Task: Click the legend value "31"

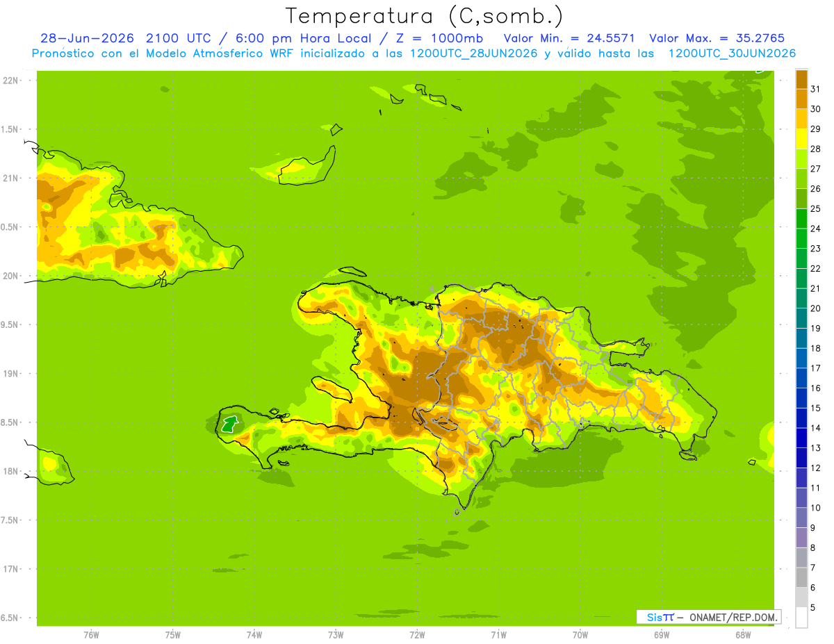Action: tap(816, 88)
